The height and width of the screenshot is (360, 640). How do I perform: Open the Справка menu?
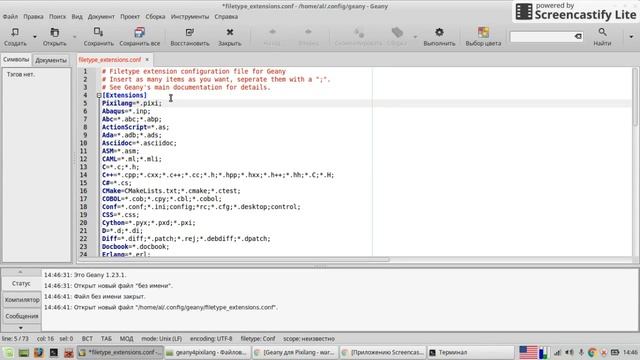tap(226, 17)
